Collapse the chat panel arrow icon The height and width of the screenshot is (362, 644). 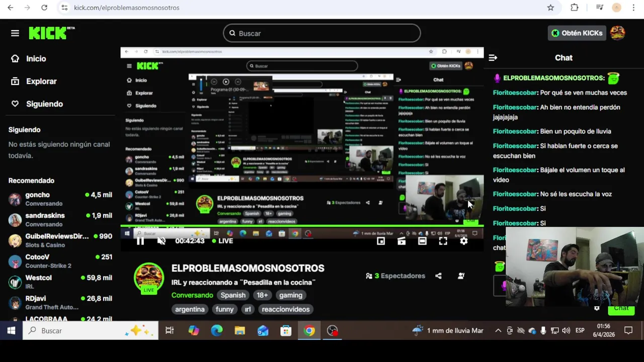pos(493,58)
